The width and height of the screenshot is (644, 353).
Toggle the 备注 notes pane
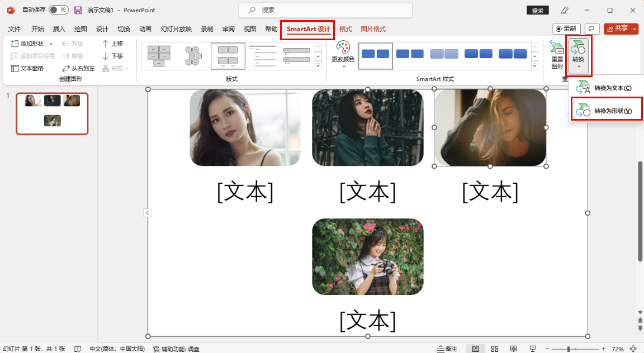point(447,349)
